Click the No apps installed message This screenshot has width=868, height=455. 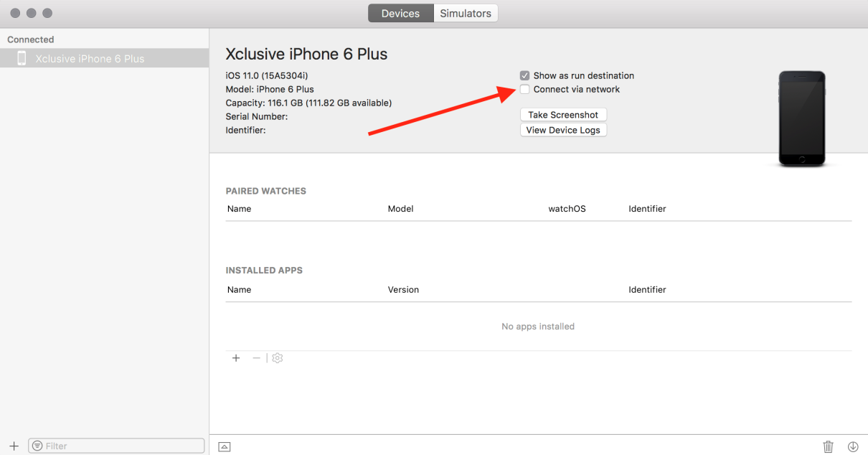pyautogui.click(x=538, y=327)
